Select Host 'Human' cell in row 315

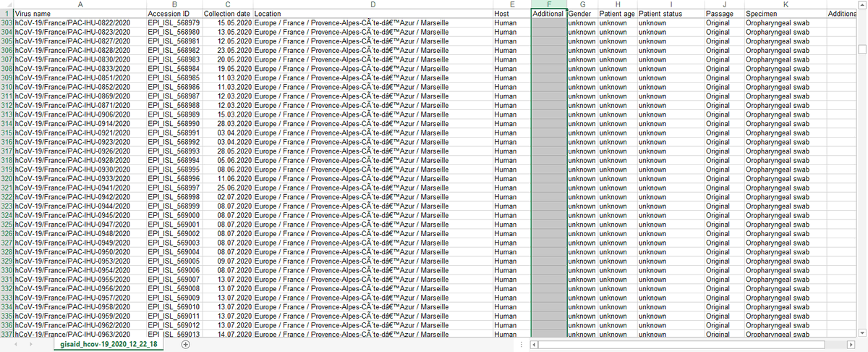tap(511, 133)
